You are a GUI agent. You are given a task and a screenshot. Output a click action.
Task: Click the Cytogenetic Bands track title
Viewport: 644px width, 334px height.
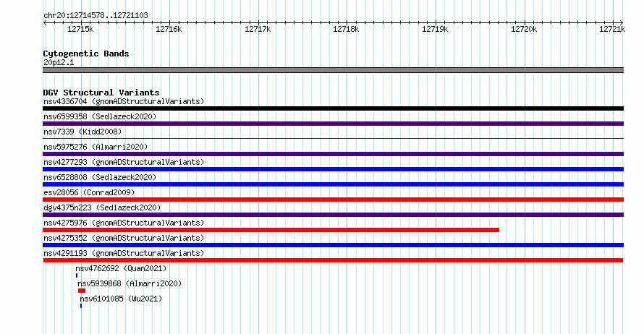click(86, 53)
